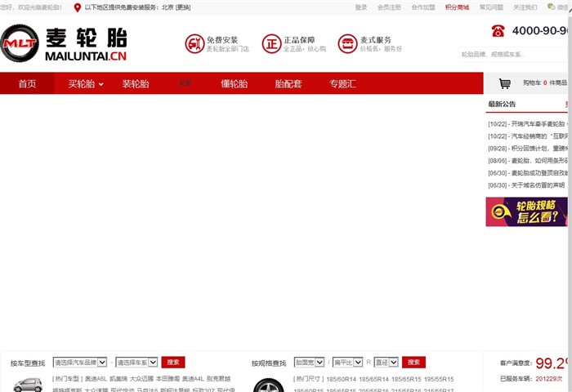Click the 购物车 cart text
The height and width of the screenshot is (392, 572).
tap(532, 82)
